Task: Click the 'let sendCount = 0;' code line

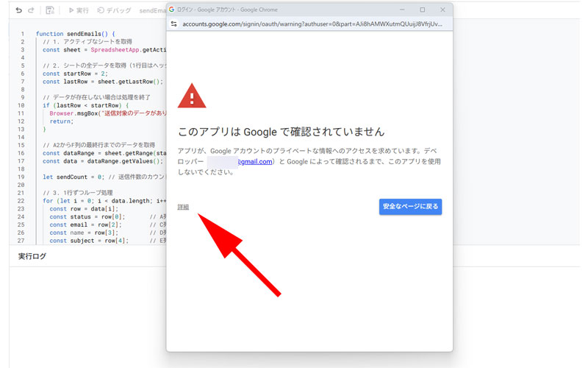Action: coord(73,177)
